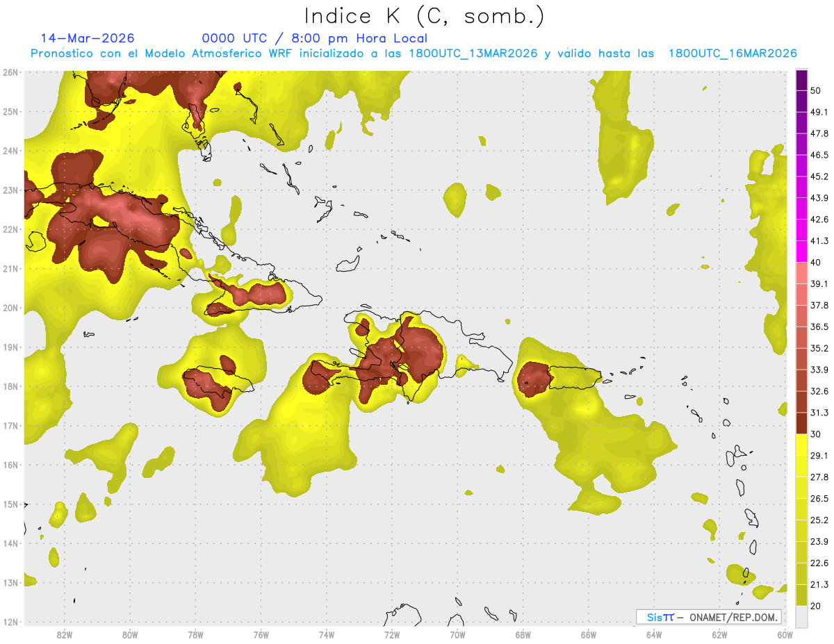Click the bright yellow swatch between 29.1 and 30
The image size is (834, 644).
coord(801,445)
